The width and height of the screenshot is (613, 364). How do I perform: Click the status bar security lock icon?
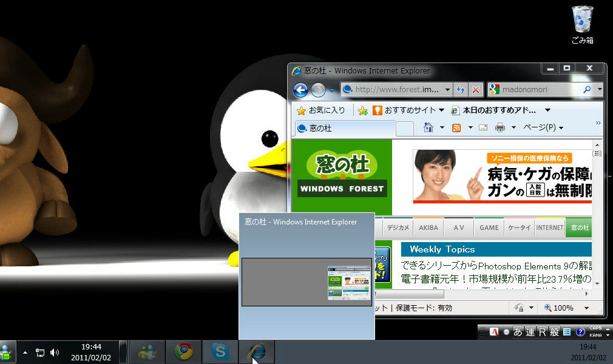(519, 308)
